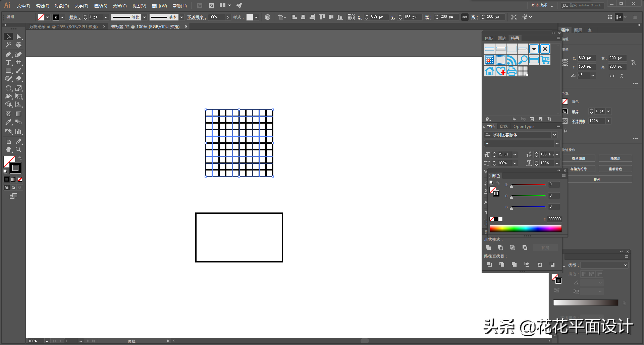Select the Rotate tool
644x345 pixels.
[x=8, y=88]
